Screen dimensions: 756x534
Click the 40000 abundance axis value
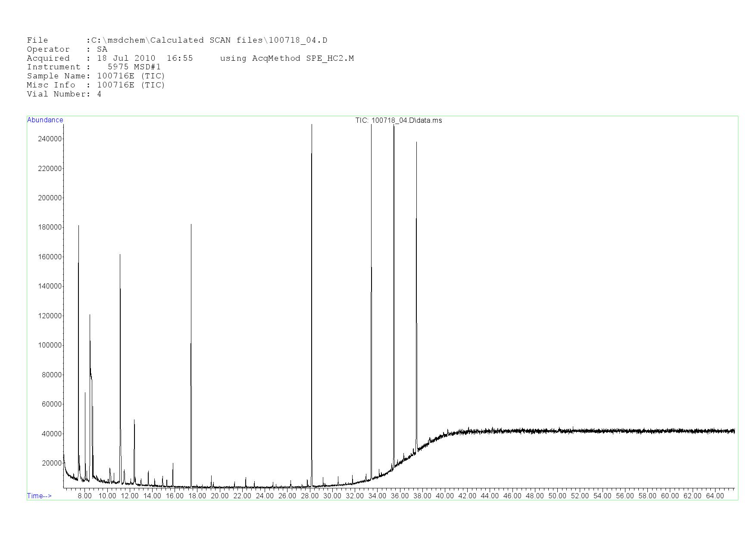(x=52, y=434)
